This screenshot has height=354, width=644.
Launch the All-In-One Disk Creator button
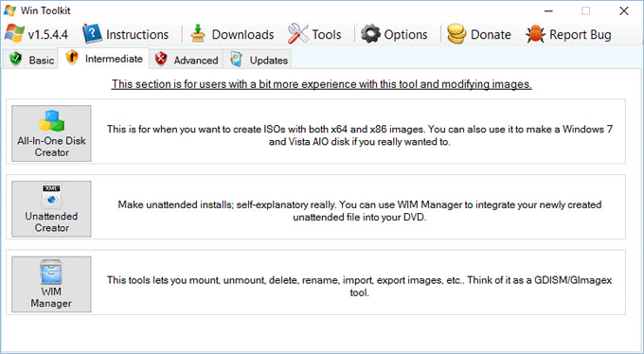[x=51, y=133]
